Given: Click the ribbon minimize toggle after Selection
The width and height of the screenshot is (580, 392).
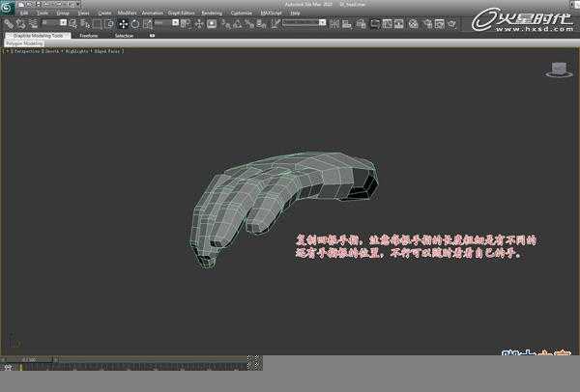Looking at the screenshot, I should (x=152, y=36).
